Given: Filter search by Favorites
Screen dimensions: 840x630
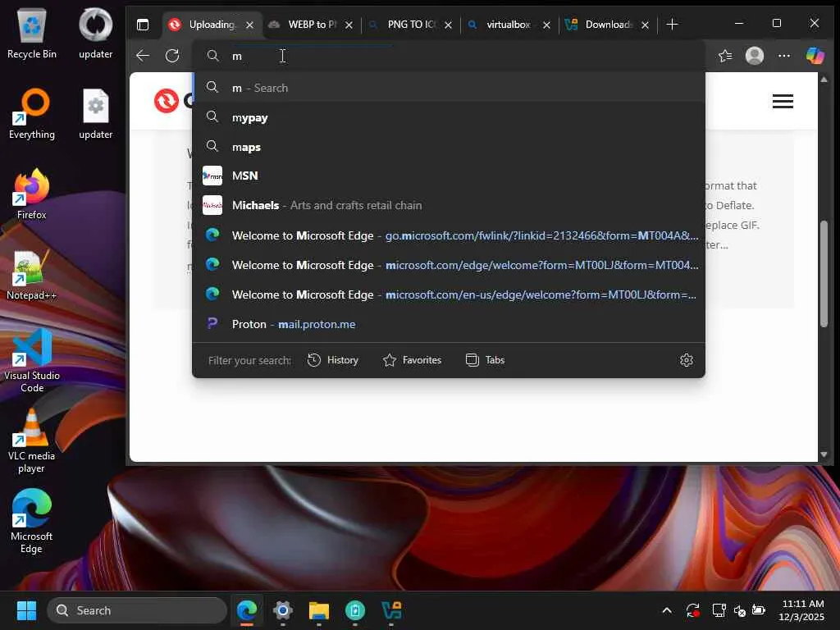Looking at the screenshot, I should pos(412,360).
